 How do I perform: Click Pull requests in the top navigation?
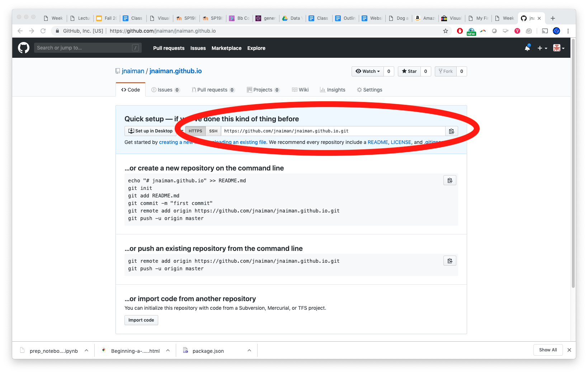point(169,48)
